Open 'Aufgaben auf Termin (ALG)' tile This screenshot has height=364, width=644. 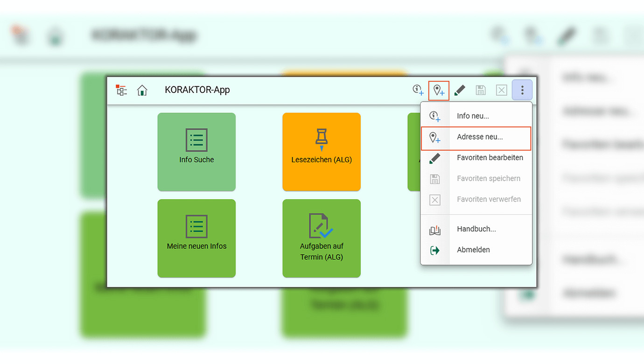pyautogui.click(x=322, y=238)
